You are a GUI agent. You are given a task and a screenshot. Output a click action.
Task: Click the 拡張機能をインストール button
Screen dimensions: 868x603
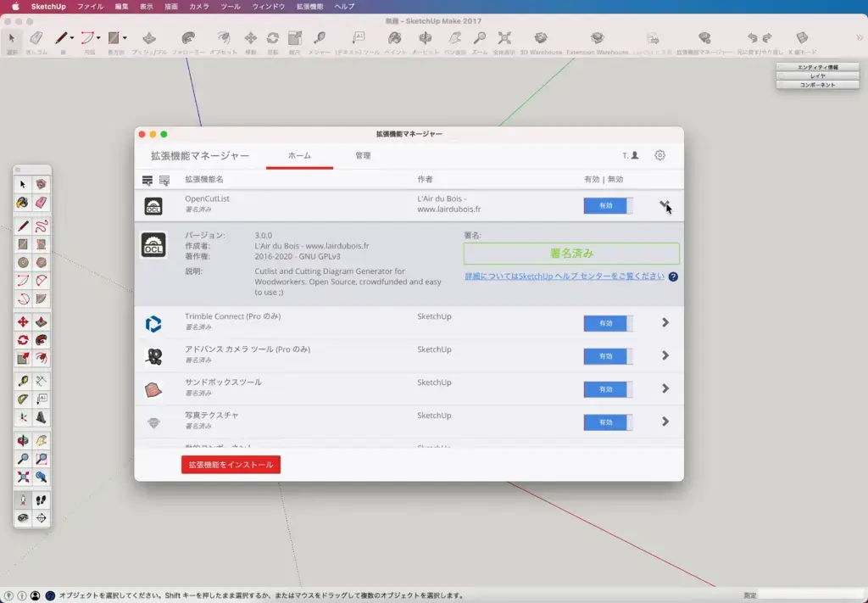[x=231, y=465]
